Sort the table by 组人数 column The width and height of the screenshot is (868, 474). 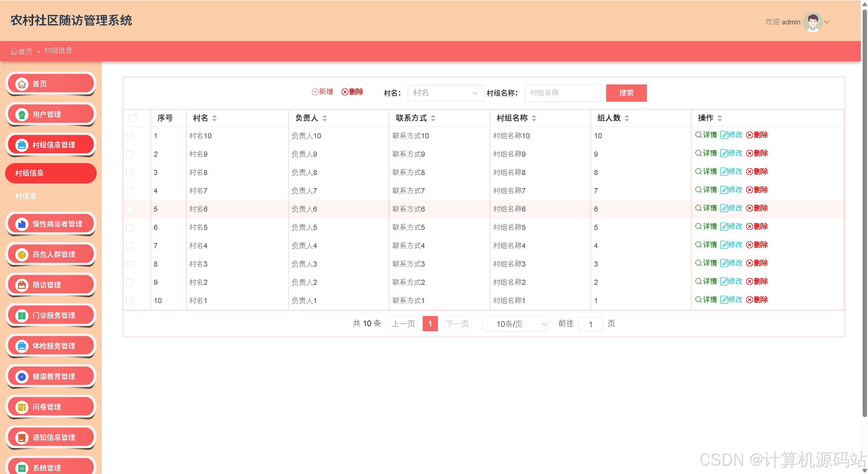(627, 118)
